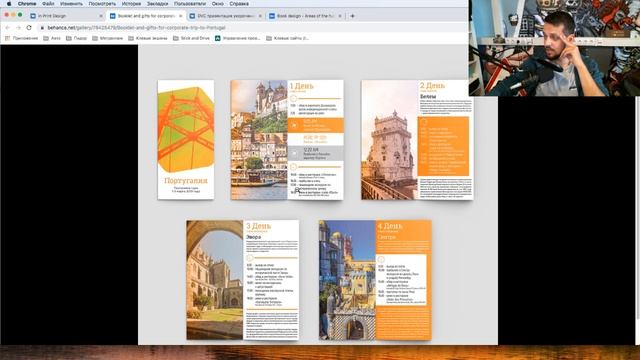
Task: Open the Португалия booklet cover image
Action: (186, 140)
